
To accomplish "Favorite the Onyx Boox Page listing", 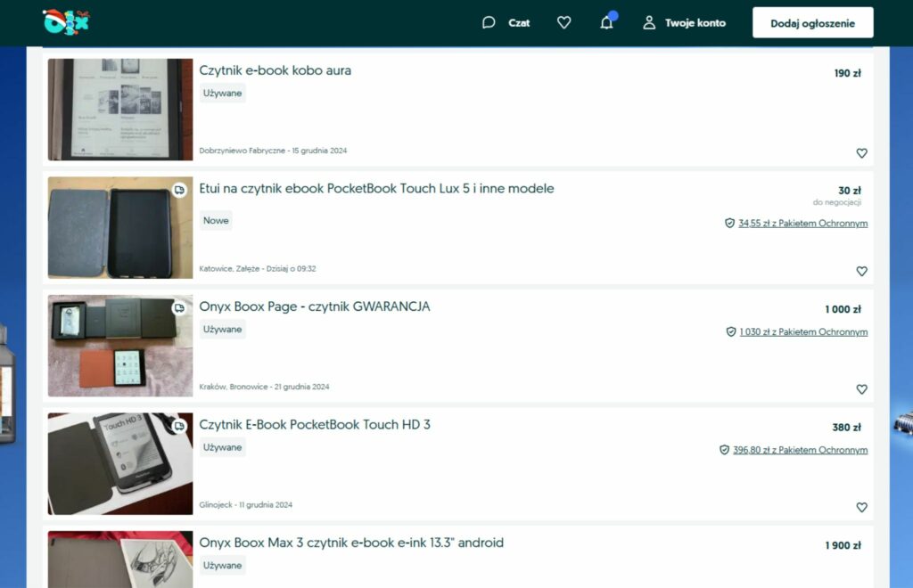I will point(862,389).
